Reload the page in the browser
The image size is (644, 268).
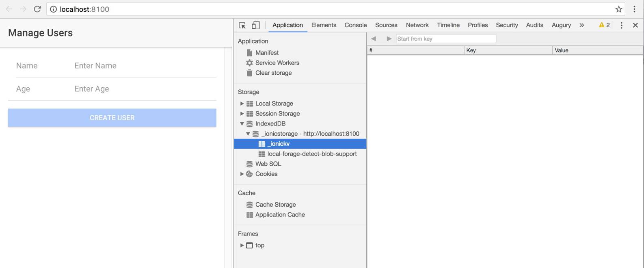click(x=37, y=9)
